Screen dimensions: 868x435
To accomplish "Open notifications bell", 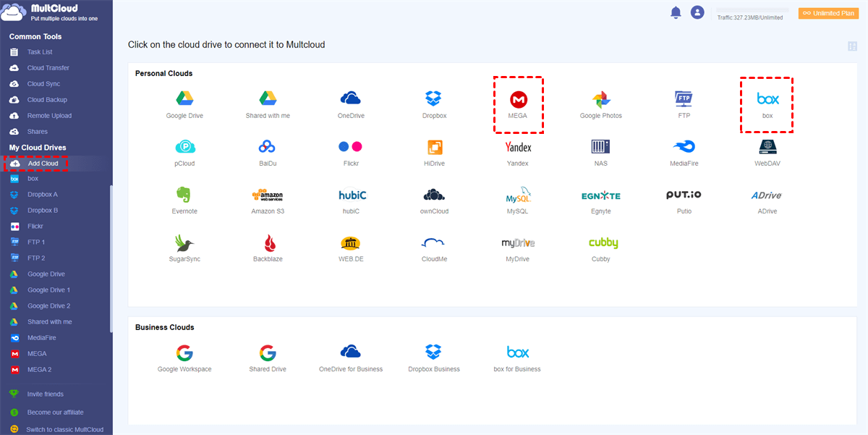I will pos(676,12).
